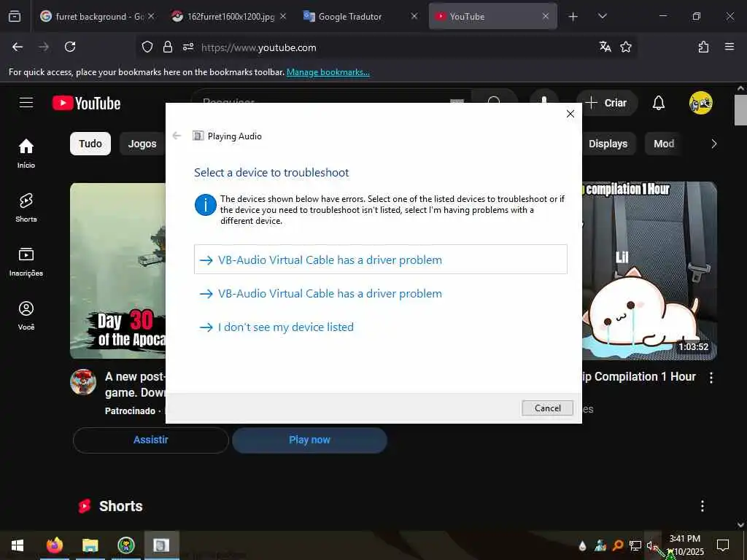Select I don't see my device listed
747x560 pixels.
pyautogui.click(x=381, y=327)
